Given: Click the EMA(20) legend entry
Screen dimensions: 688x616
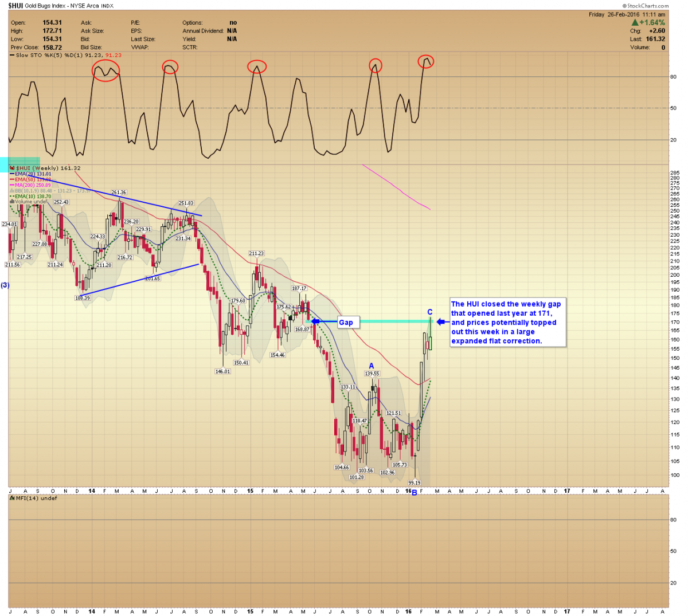Looking at the screenshot, I should (x=32, y=174).
